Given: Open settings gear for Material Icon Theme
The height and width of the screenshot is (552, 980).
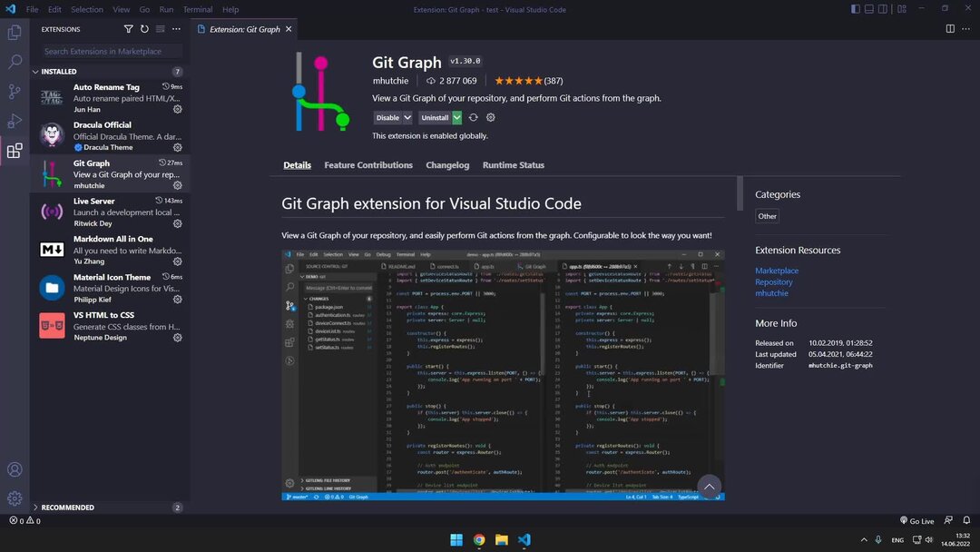Looking at the screenshot, I should pos(178,300).
